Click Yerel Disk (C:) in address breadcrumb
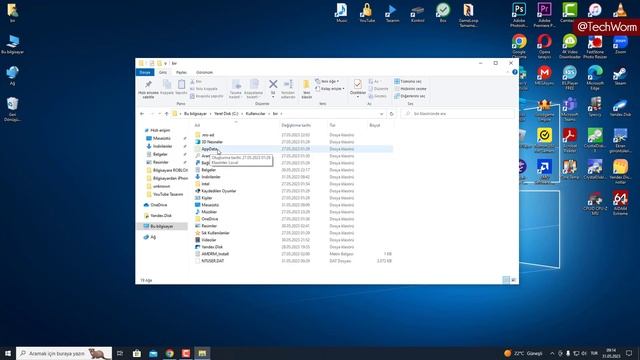Image resolution: width=640 pixels, height=360 pixels. tap(226, 114)
